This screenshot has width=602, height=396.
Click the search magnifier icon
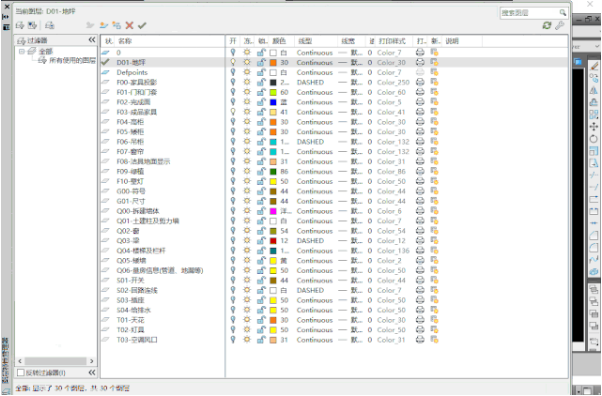[x=562, y=13]
